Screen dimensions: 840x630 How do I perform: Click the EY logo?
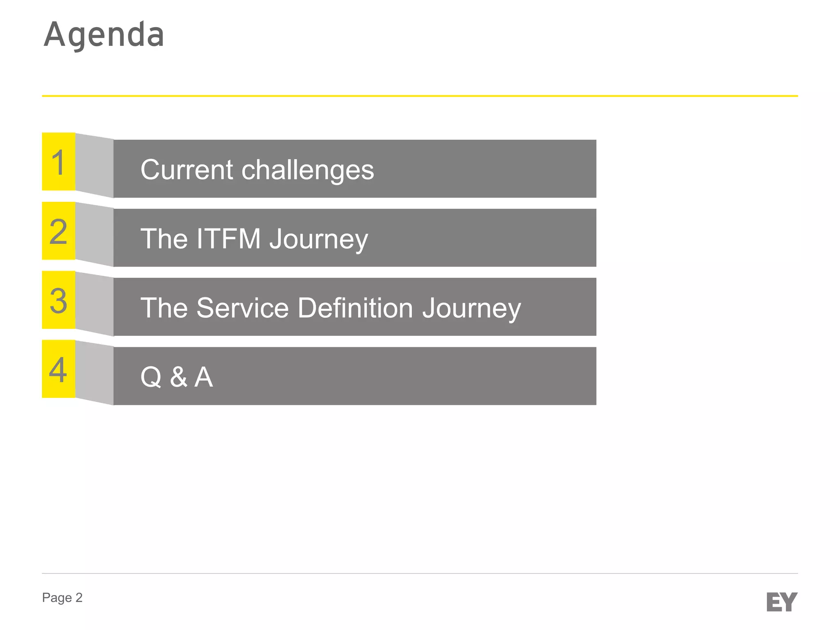[x=781, y=601]
